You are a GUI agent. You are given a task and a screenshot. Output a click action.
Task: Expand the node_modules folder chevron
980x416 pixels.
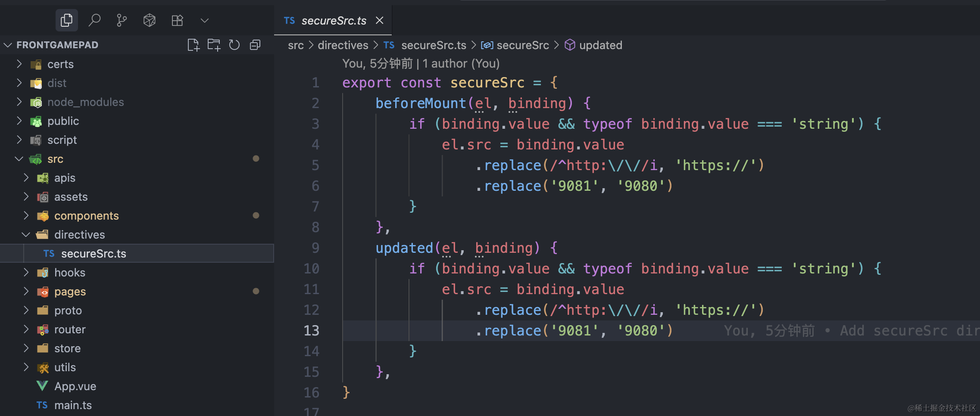pyautogui.click(x=19, y=102)
